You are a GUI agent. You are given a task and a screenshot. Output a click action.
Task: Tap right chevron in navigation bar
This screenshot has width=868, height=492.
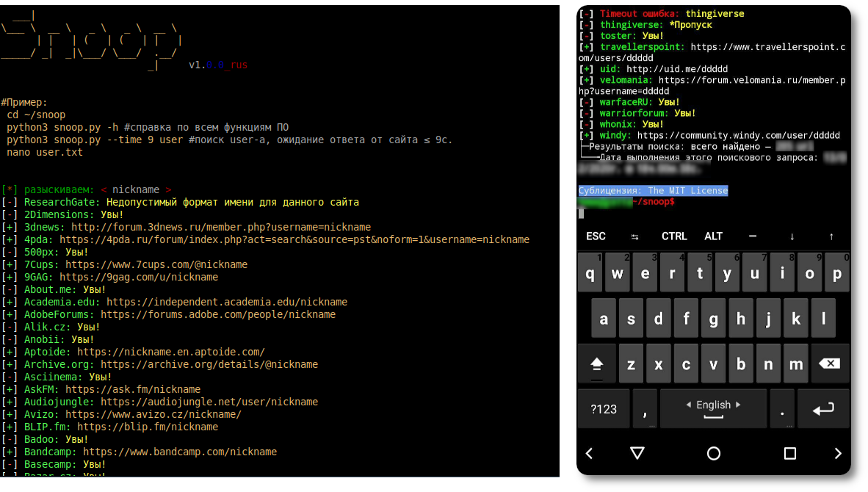[838, 454]
